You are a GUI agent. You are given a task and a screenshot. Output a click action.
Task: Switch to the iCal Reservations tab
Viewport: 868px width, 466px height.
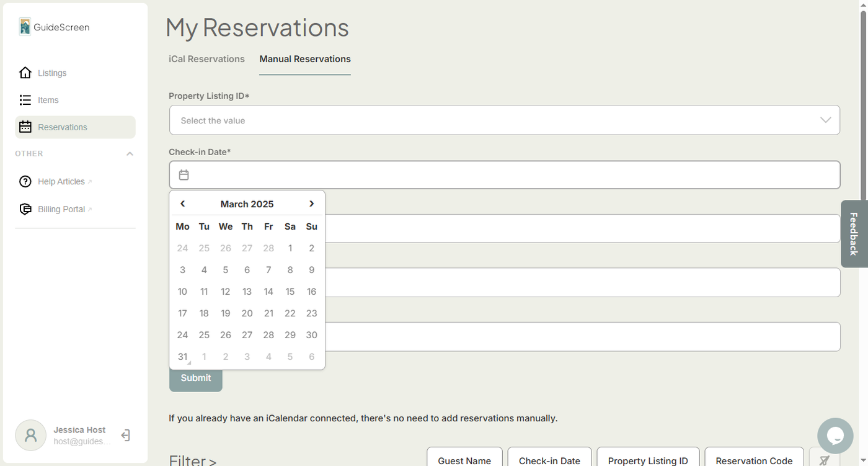pos(206,59)
